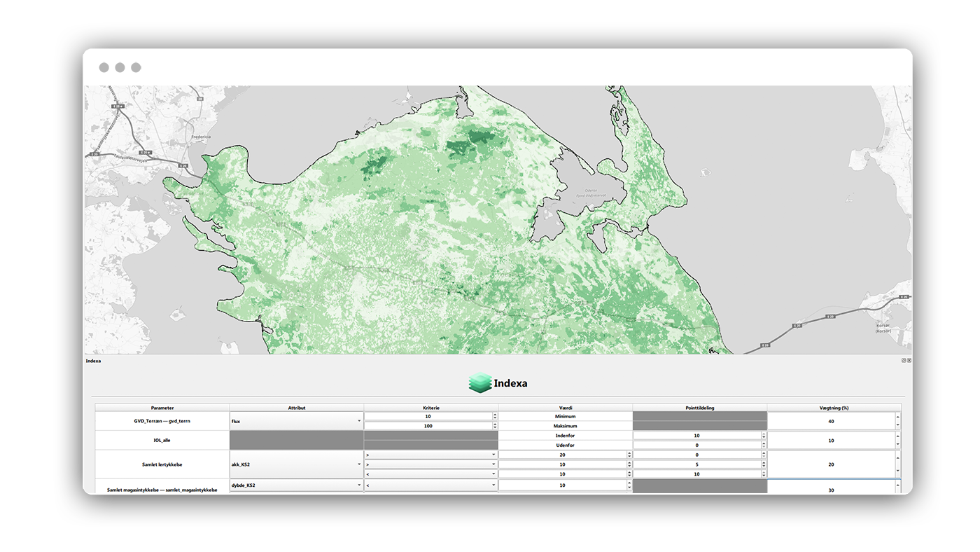This screenshot has height=552, width=980.
Task: Close the Indexa panel
Action: (909, 360)
